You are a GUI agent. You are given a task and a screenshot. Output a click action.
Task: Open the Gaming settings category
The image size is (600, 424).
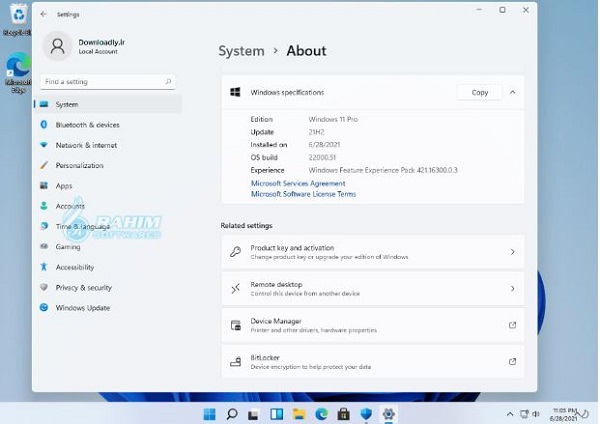(68, 247)
